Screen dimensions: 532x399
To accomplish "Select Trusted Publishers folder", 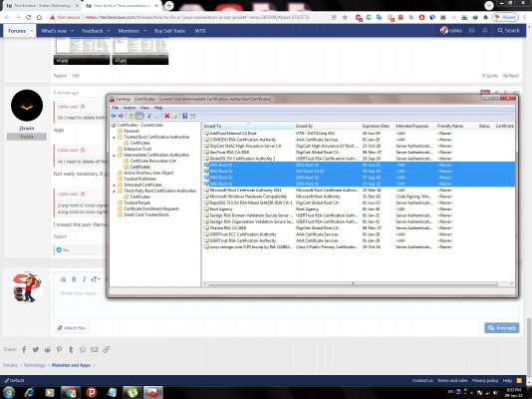I will pos(139,179).
